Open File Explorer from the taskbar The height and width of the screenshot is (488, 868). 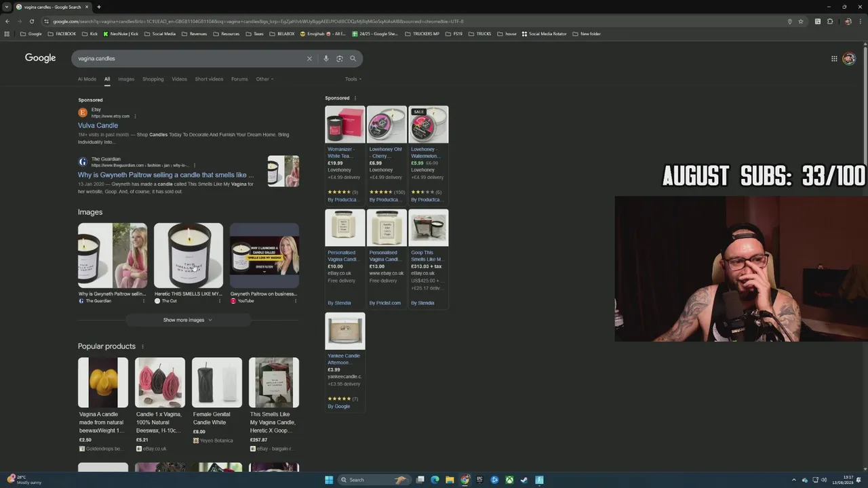point(450,480)
